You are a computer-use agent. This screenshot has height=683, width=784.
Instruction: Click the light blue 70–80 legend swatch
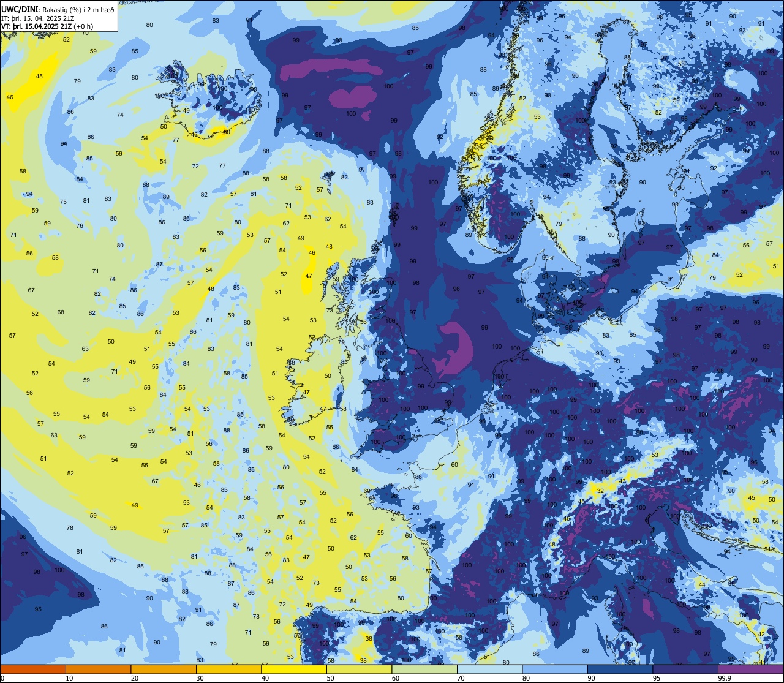[x=489, y=670]
